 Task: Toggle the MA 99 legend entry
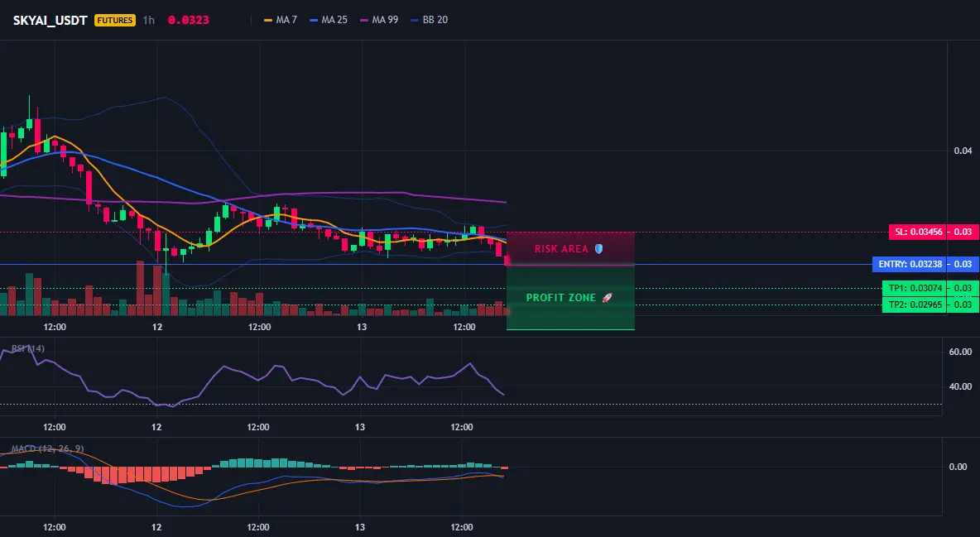point(379,20)
